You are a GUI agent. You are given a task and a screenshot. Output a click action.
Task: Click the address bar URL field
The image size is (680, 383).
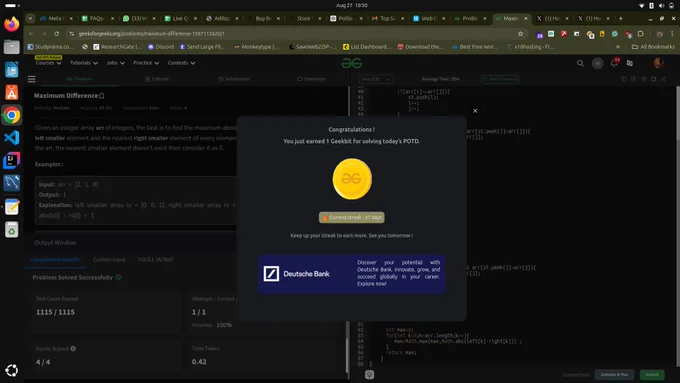(295, 33)
